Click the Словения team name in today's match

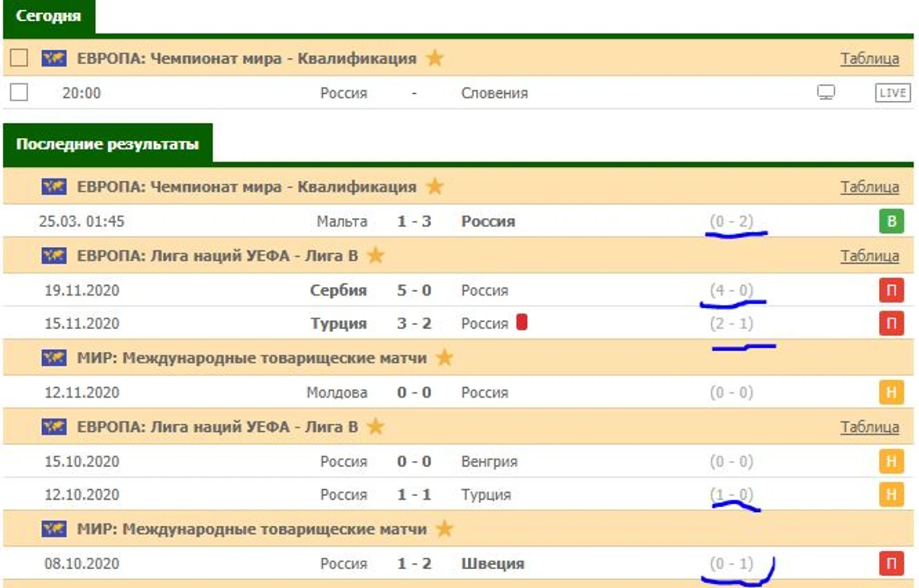pyautogui.click(x=494, y=93)
